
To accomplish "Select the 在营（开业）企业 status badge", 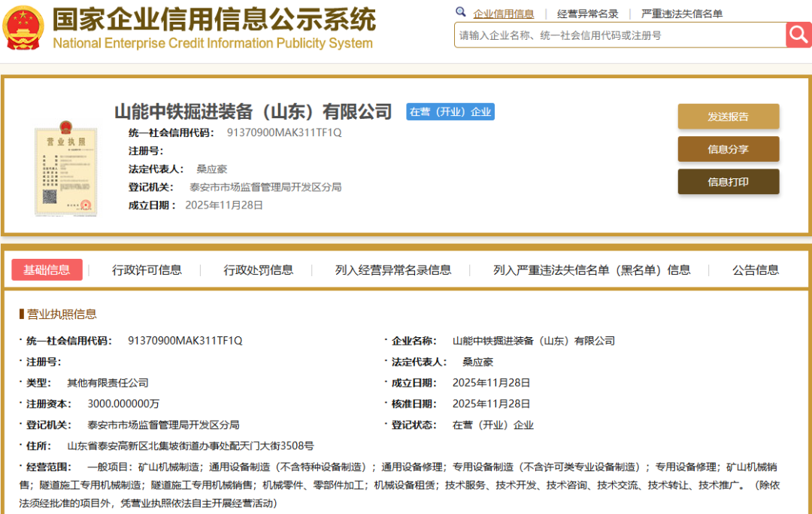I will 450,111.
